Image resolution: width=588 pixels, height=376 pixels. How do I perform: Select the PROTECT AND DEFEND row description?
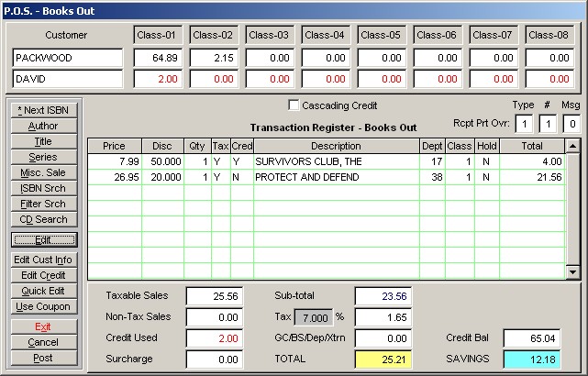[337, 177]
